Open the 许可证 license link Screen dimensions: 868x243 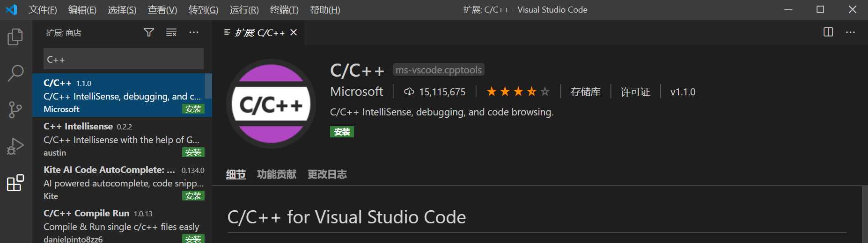point(636,92)
